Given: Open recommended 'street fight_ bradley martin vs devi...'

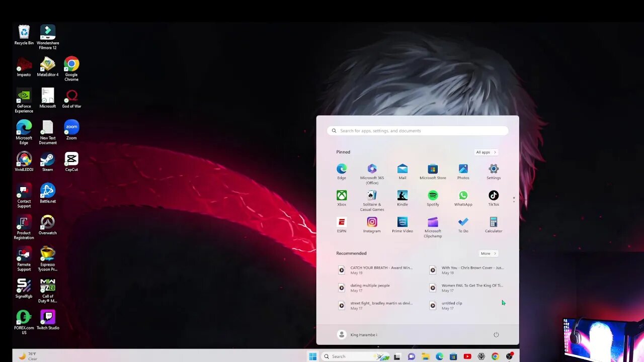Looking at the screenshot, I should 376,305.
